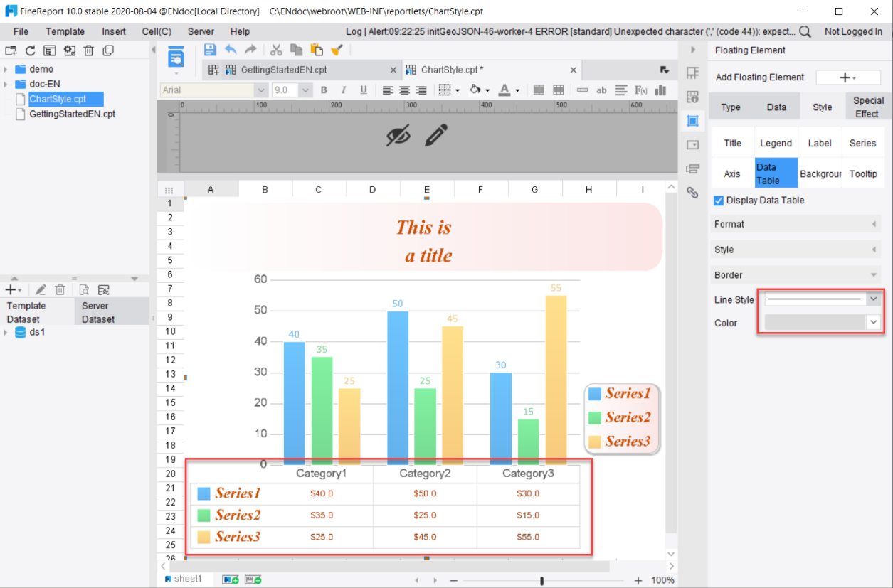The image size is (893, 588).
Task: Hide the chart via the eye-slash icon
Action: (x=398, y=134)
